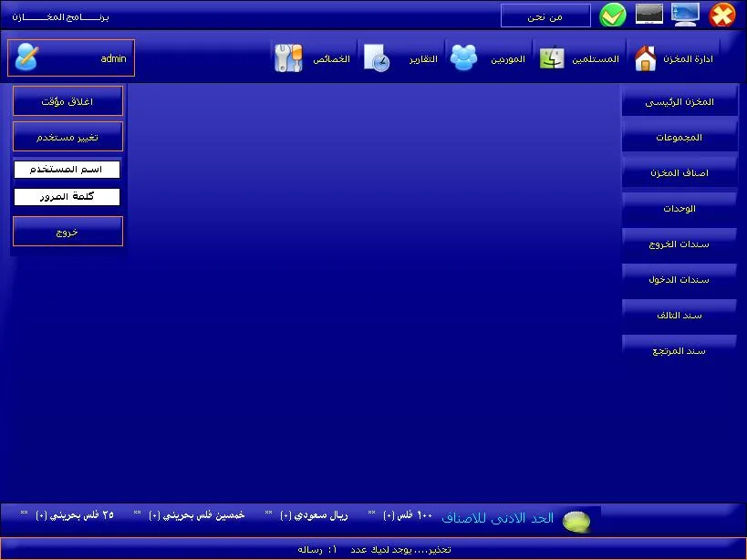Click اغلاق مؤقت temporary lock button
Image resolution: width=747 pixels, height=560 pixels.
point(67,101)
